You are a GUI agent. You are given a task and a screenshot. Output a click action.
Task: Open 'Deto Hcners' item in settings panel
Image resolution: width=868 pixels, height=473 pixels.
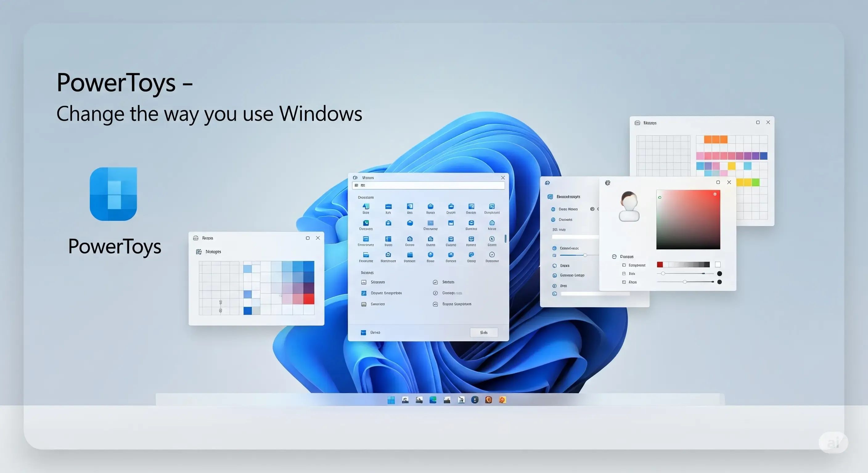(564, 209)
